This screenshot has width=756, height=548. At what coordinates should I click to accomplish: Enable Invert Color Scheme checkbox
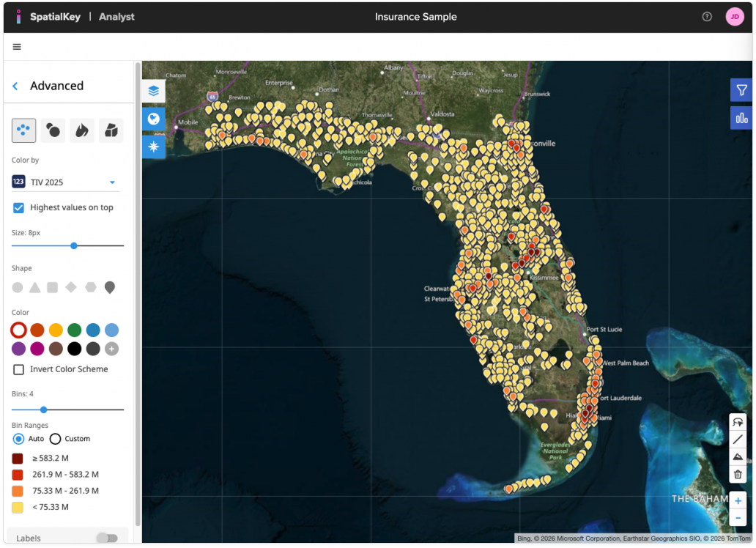(19, 369)
